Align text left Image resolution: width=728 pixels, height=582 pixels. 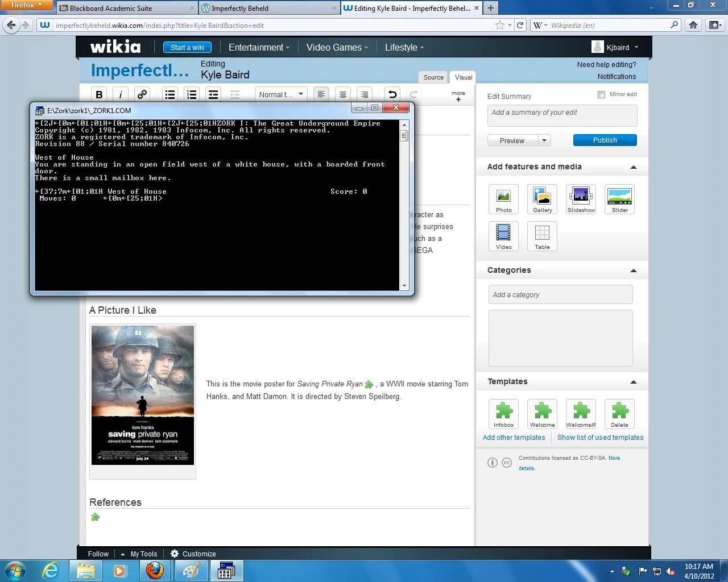tap(321, 94)
